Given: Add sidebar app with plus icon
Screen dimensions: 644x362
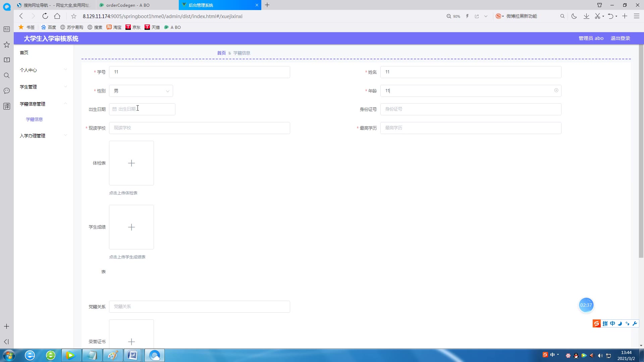Looking at the screenshot, I should tap(6, 326).
